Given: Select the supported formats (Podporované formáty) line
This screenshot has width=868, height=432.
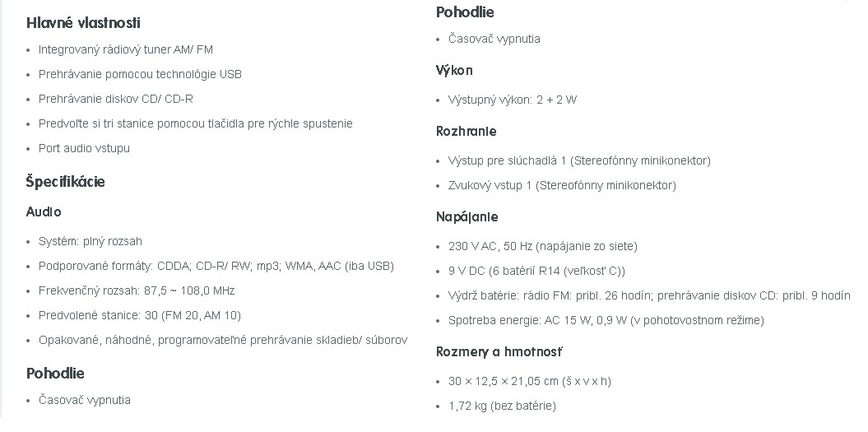Looking at the screenshot, I should pos(216,266).
